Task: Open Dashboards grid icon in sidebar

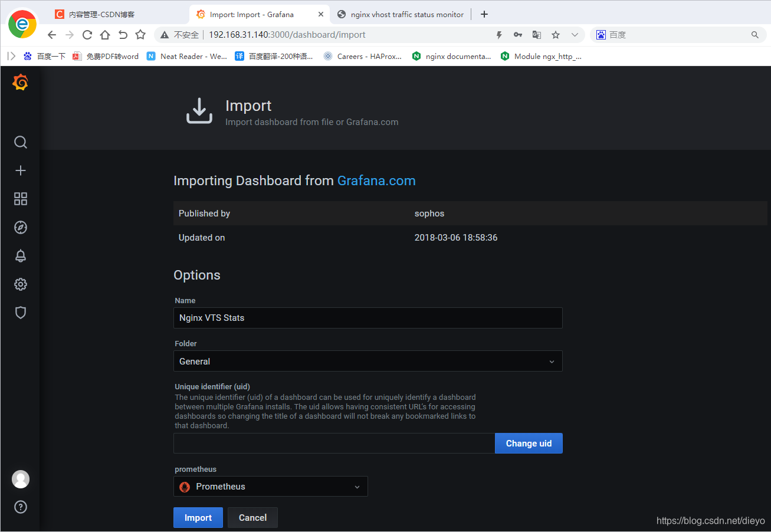Action: coord(21,199)
